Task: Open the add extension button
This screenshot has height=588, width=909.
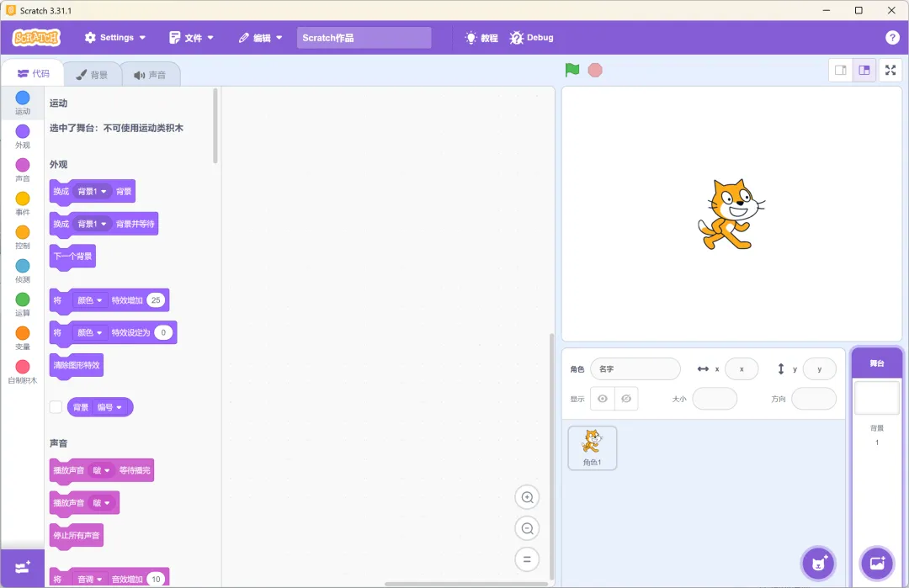Action: (x=23, y=568)
